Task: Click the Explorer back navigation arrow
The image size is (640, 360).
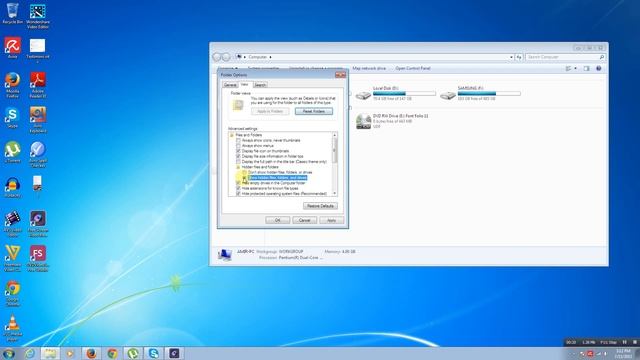Action: pyautogui.click(x=217, y=57)
